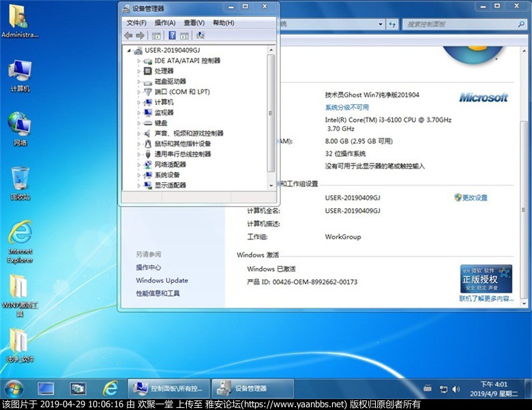Click the 联机了解更多内容 link
This screenshot has width=532, height=410.
[486, 299]
